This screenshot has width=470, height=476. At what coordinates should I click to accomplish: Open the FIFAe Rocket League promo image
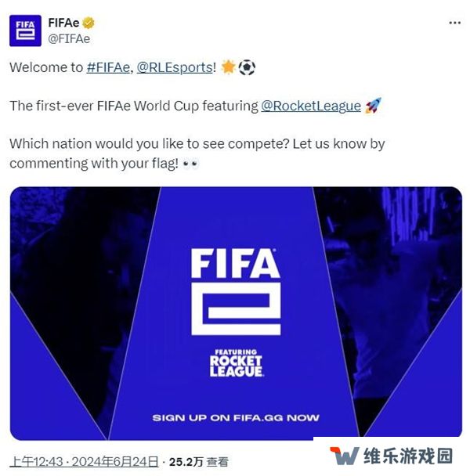click(x=236, y=313)
